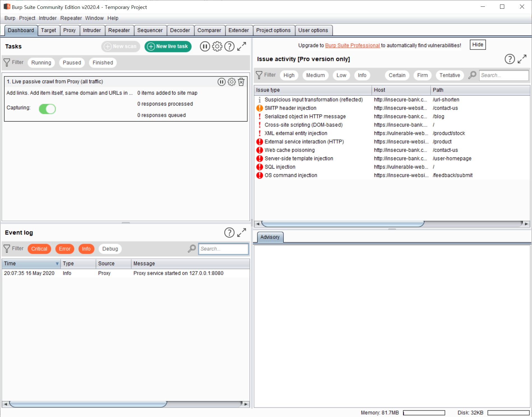Viewport: 532px width, 417px height.
Task: Switch to the Sequencer tab
Action: (x=150, y=30)
